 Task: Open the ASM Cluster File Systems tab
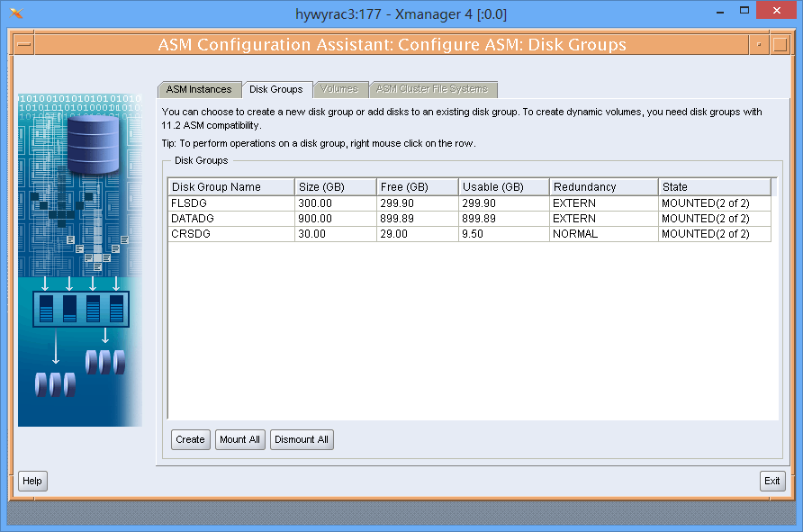click(x=432, y=89)
